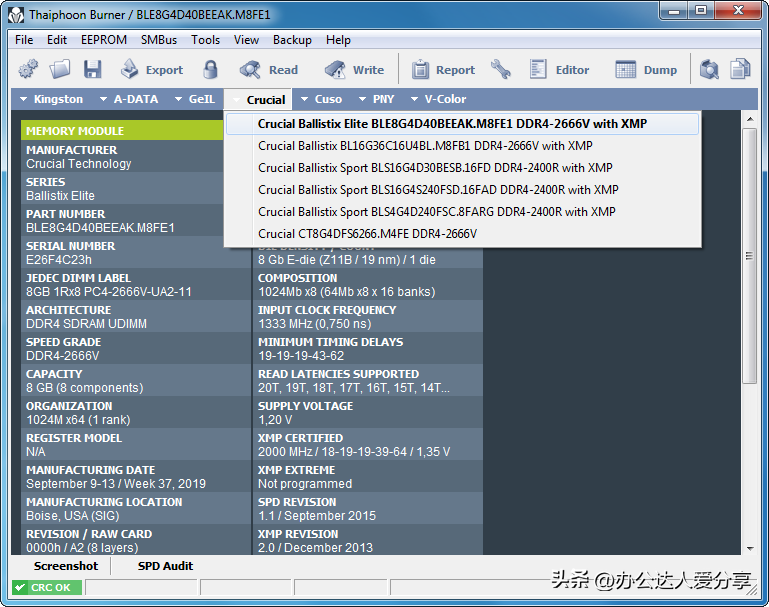Image resolution: width=769 pixels, height=607 pixels.
Task: Open file using the folder icon
Action: [60, 69]
